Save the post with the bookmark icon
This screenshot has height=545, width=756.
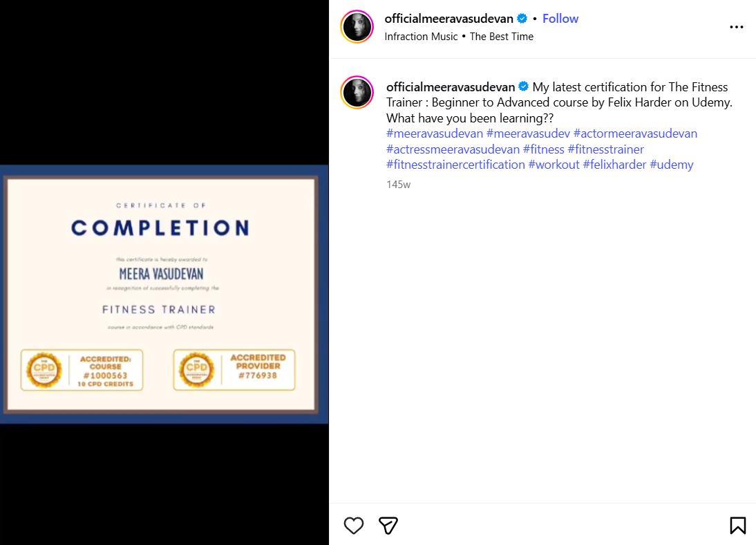coord(737,526)
